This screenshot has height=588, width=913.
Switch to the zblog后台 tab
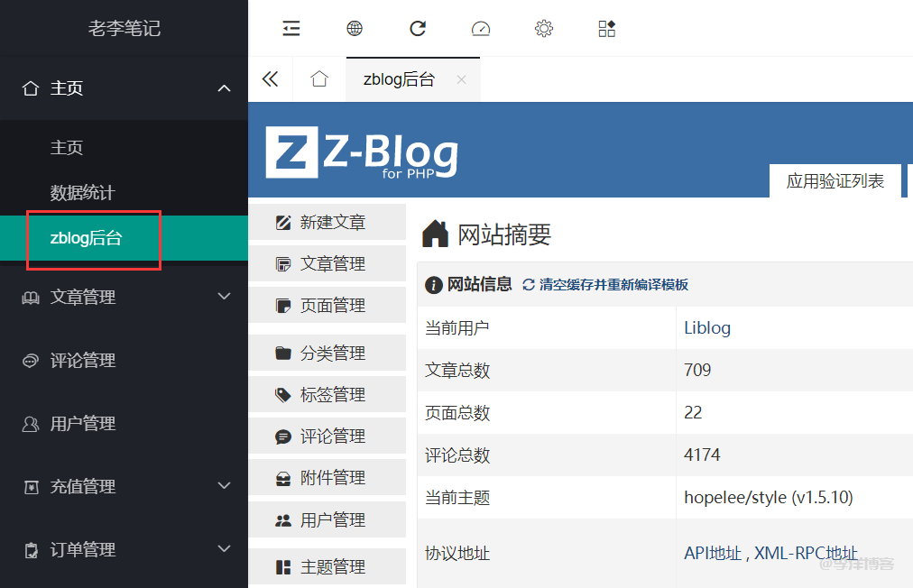click(398, 79)
